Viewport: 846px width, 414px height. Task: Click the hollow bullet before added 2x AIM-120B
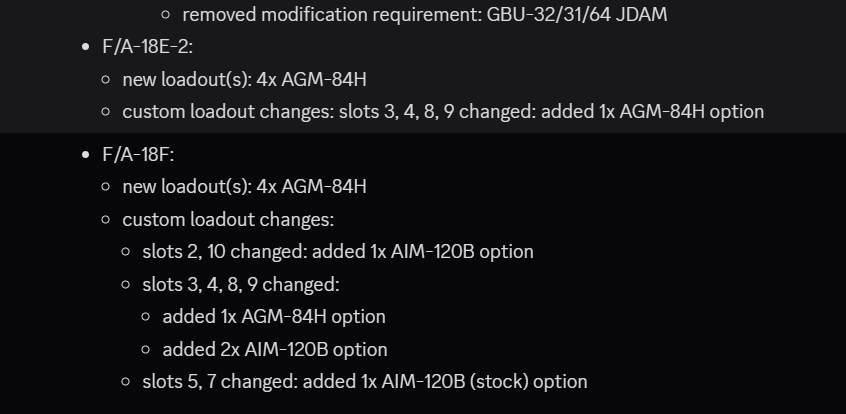click(x=146, y=349)
